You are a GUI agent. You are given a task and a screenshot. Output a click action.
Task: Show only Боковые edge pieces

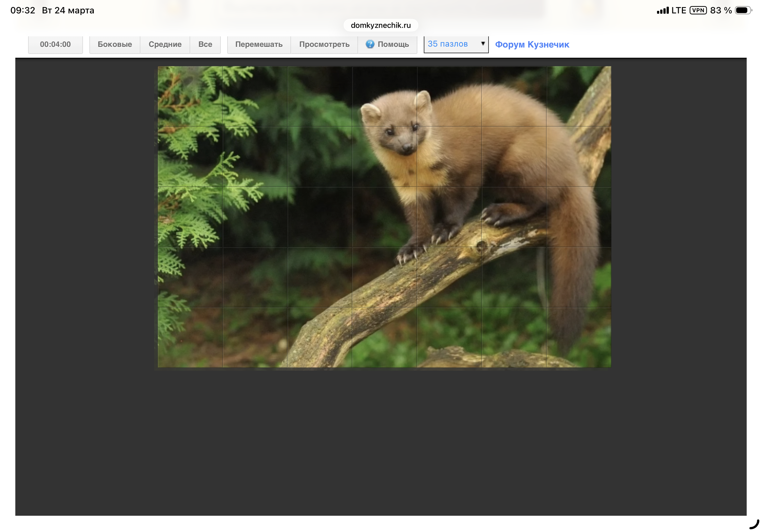click(115, 44)
